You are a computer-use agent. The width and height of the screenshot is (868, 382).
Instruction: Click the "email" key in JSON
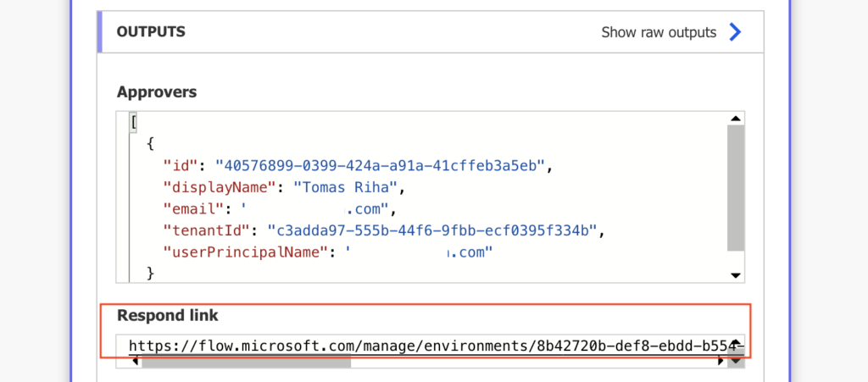click(192, 209)
